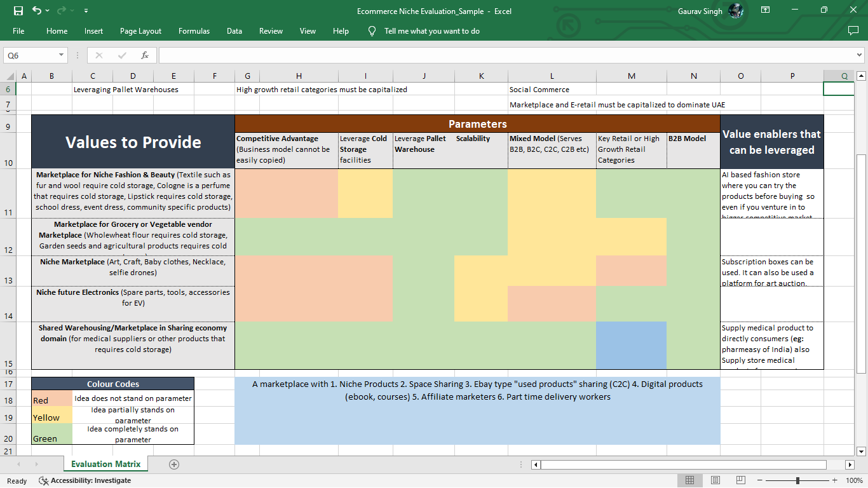Click the zoom slider handle

click(797, 480)
